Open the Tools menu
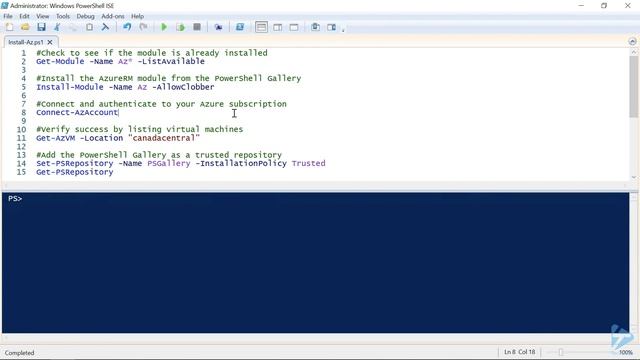This screenshot has width=640, height=360. coord(63,16)
